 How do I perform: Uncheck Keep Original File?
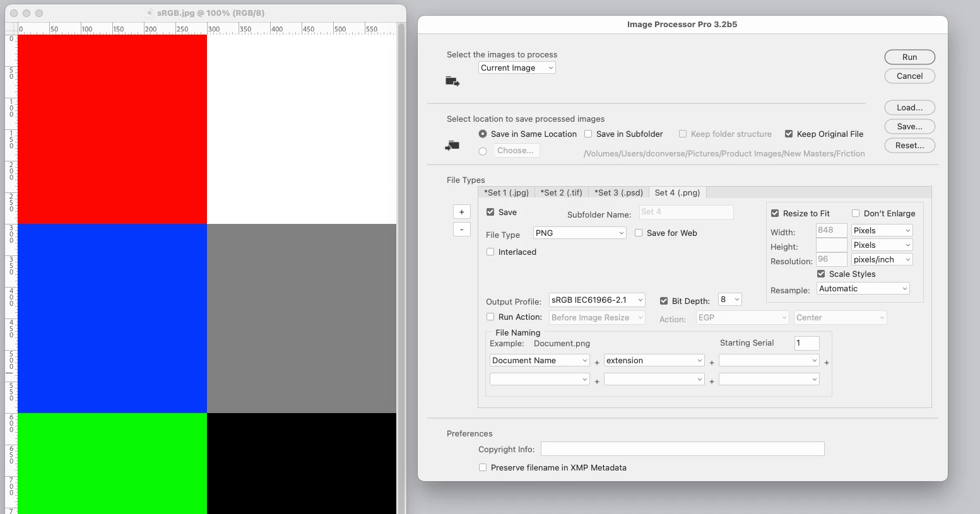click(x=789, y=134)
